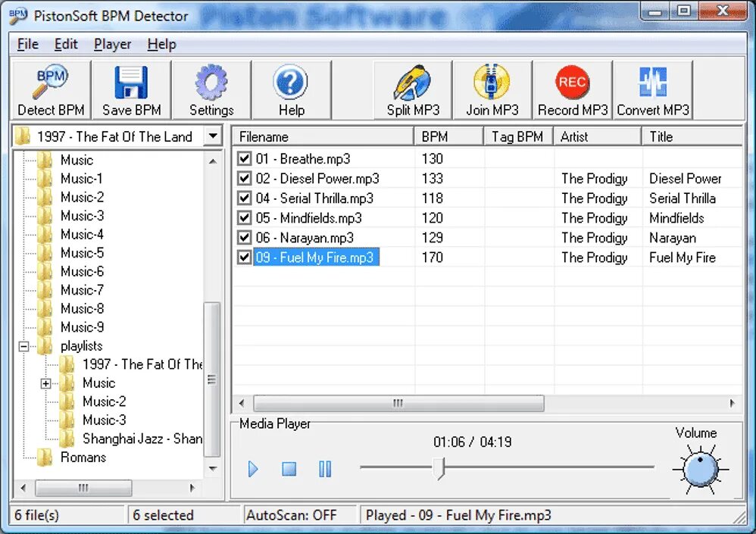Uncheck 09 - Fuel My Fire.mp3

pos(244,257)
